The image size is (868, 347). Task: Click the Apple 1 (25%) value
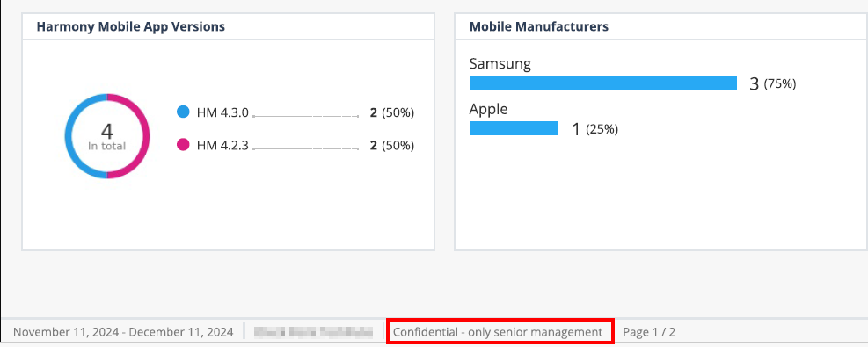point(594,129)
